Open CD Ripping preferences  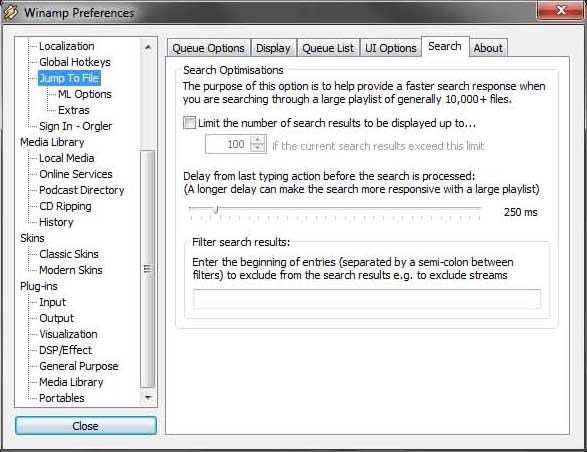tap(65, 206)
